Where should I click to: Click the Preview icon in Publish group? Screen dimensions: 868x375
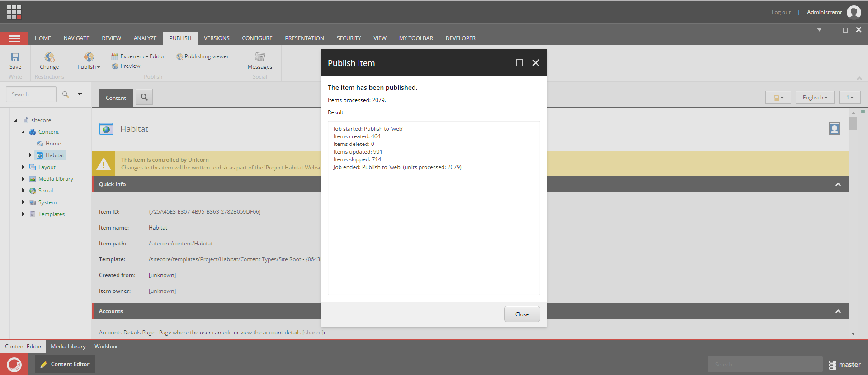115,66
